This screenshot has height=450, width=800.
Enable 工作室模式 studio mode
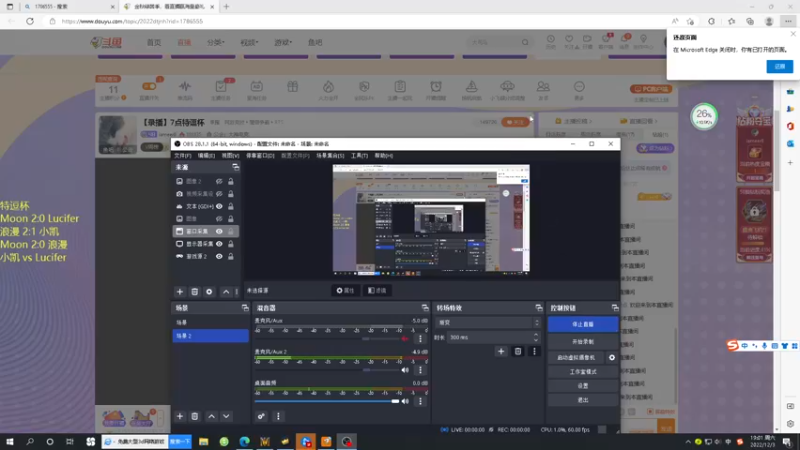tap(583, 372)
